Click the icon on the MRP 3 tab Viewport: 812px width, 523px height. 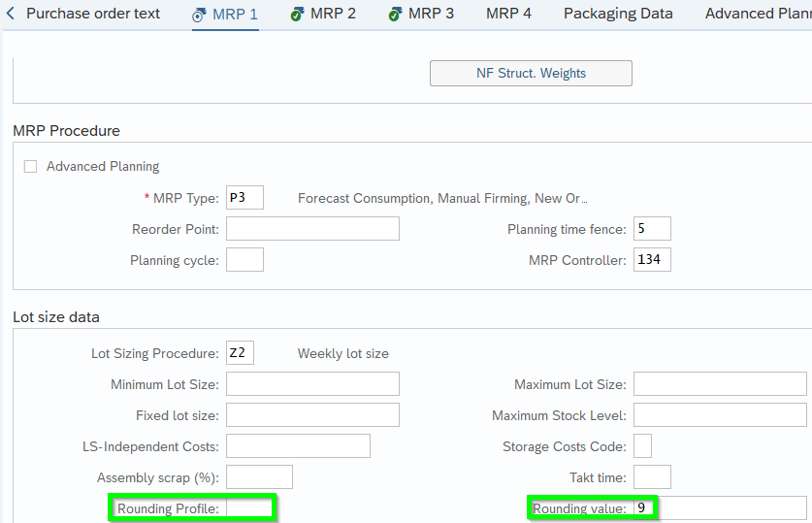[395, 15]
